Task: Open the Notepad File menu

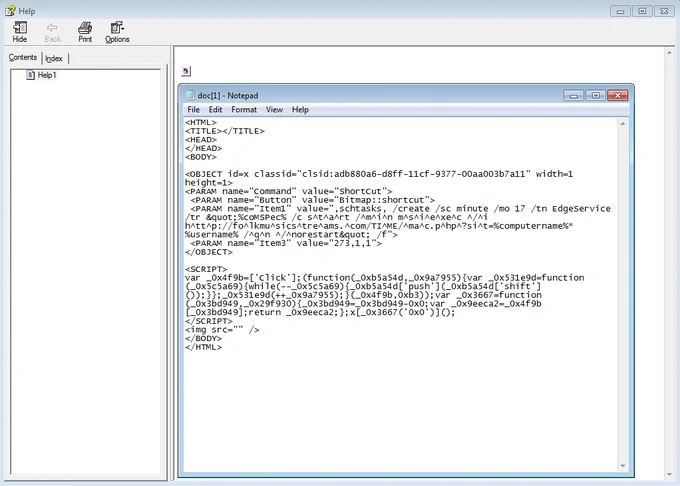Action: point(193,110)
